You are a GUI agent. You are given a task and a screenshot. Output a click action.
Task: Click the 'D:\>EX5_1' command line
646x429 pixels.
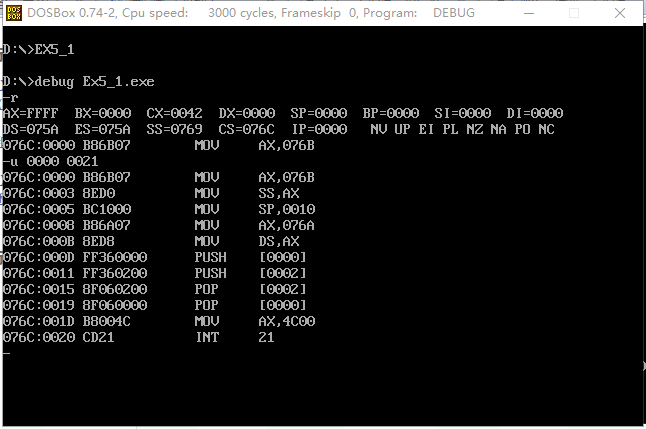pyautogui.click(x=39, y=49)
